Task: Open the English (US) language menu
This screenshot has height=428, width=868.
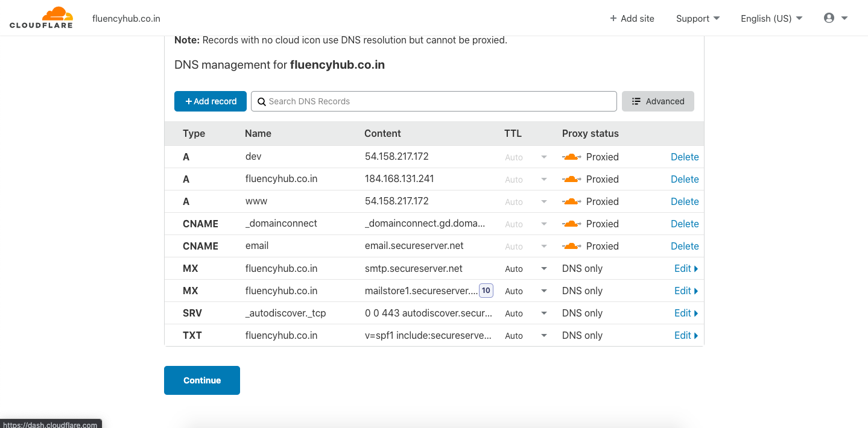Action: tap(771, 18)
